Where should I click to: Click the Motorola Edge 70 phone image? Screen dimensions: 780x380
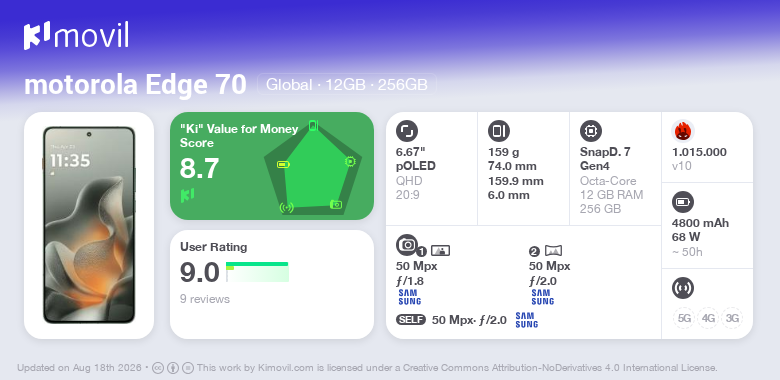tap(89, 225)
